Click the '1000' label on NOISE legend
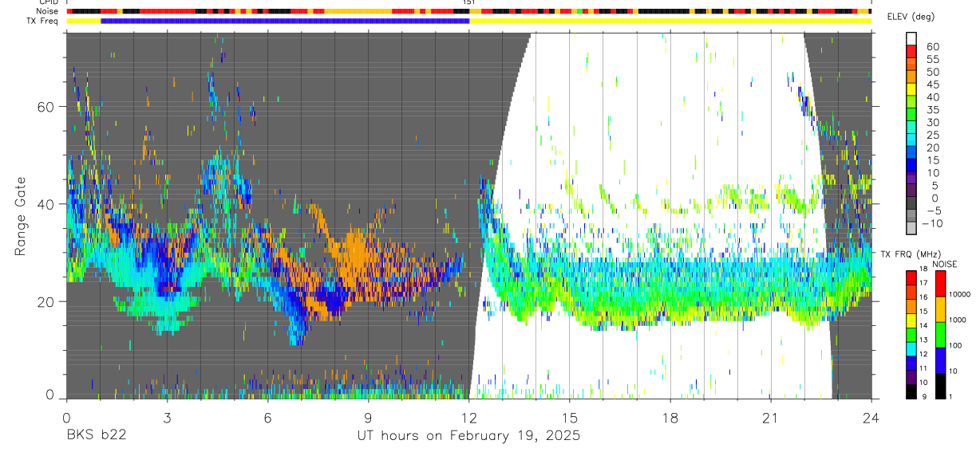Screen dimensions: 980x452 (956, 320)
